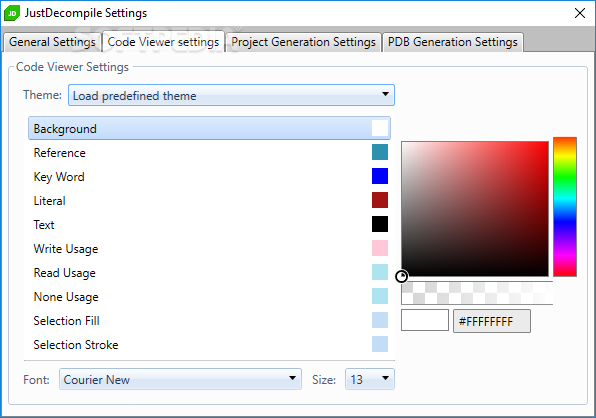This screenshot has height=418, width=596.
Task: Click the pink Write Usage color swatch
Action: point(380,248)
